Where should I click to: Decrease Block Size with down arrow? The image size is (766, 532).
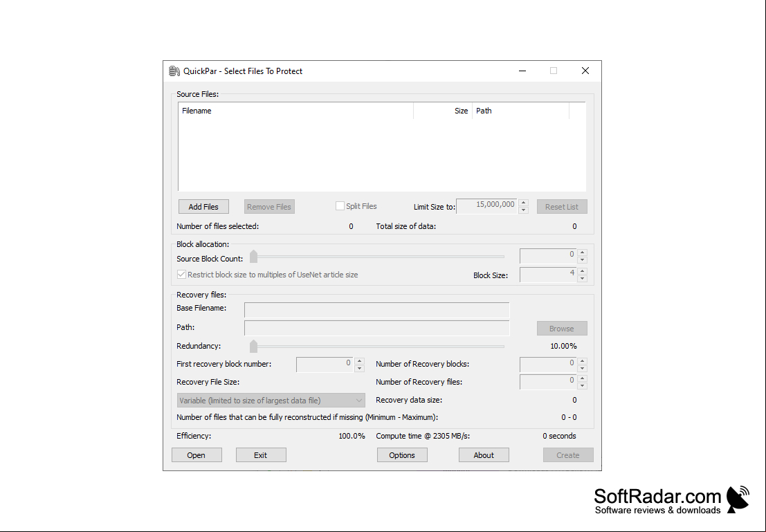click(582, 279)
